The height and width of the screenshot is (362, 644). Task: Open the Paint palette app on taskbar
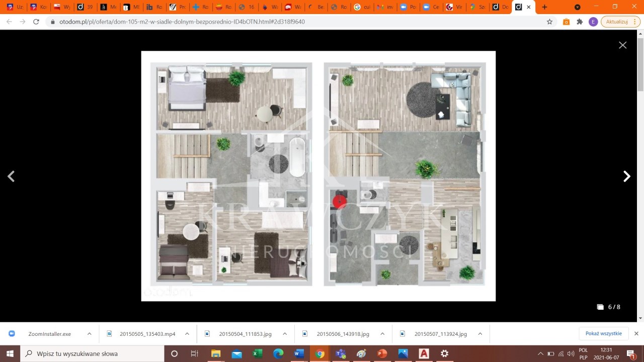[361, 353]
